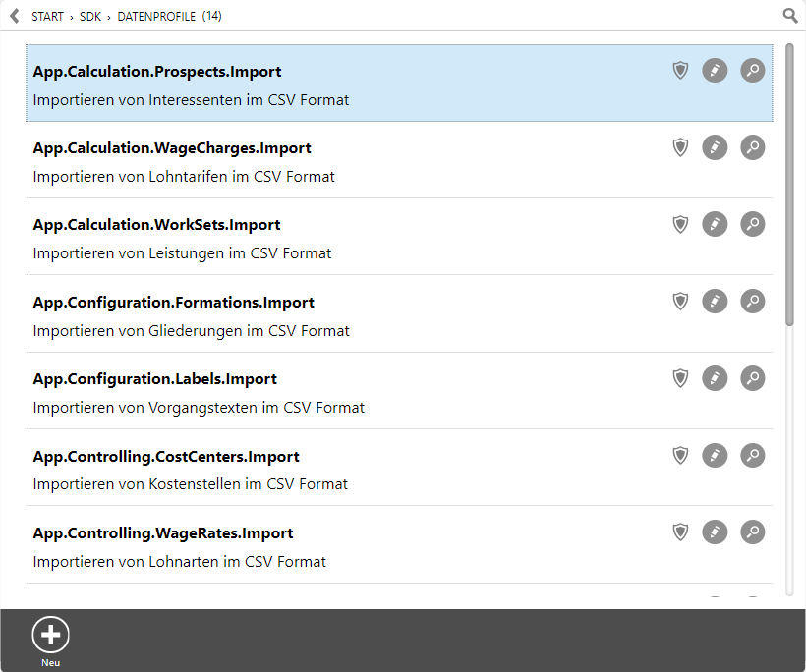Click 'Importieren von Lohntarifen im CSV Format'
Viewport: 806px width, 672px height.
point(184,177)
